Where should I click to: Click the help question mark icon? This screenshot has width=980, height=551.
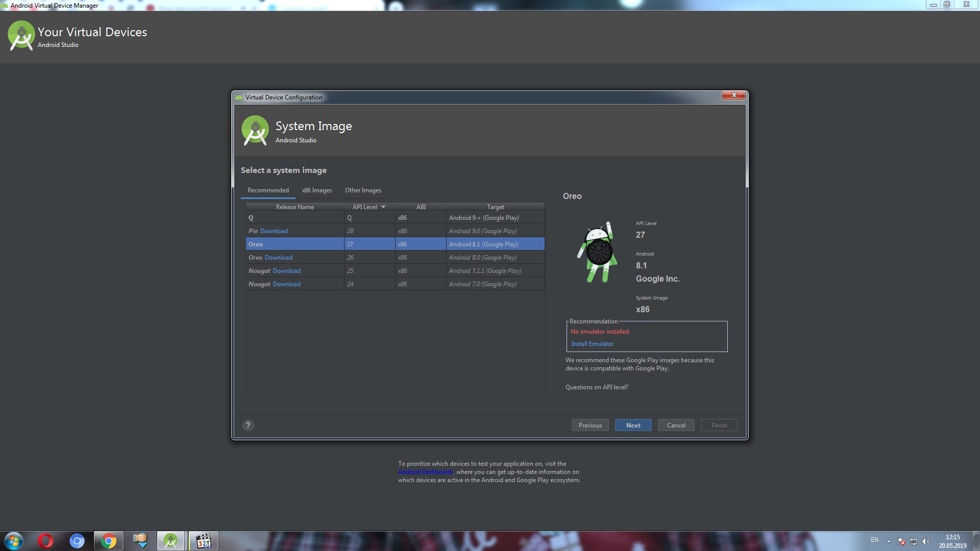coord(248,425)
